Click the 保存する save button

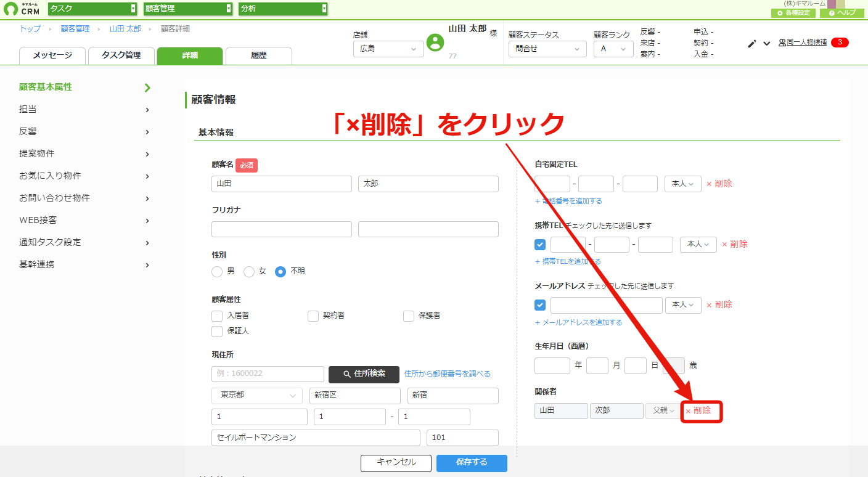(x=472, y=463)
